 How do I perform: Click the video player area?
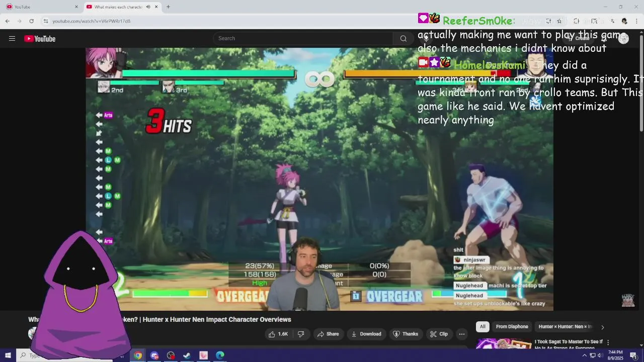point(319,179)
